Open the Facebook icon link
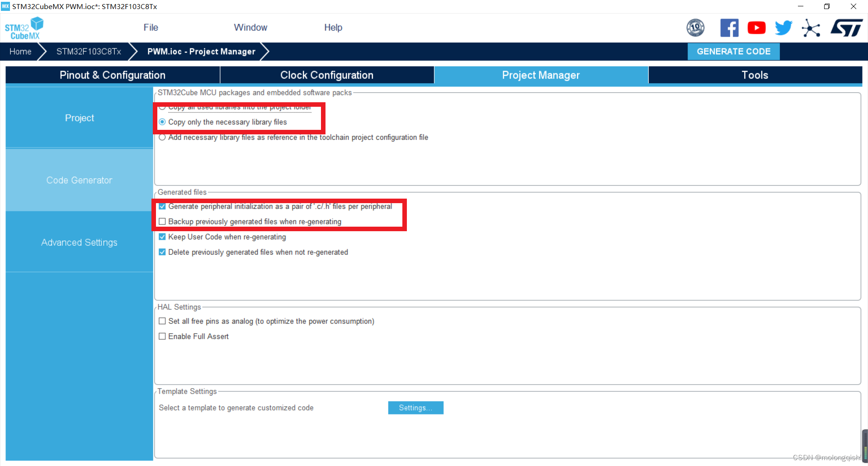Screen dimensions: 868x466 coord(729,28)
